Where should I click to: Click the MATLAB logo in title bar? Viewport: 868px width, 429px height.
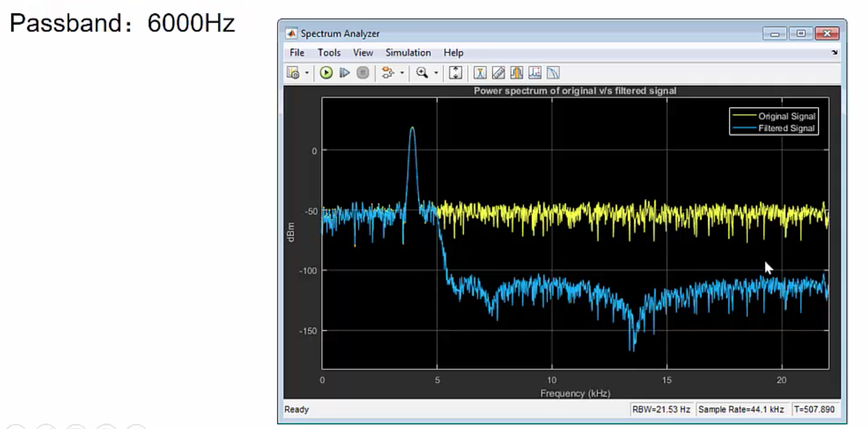[x=291, y=33]
